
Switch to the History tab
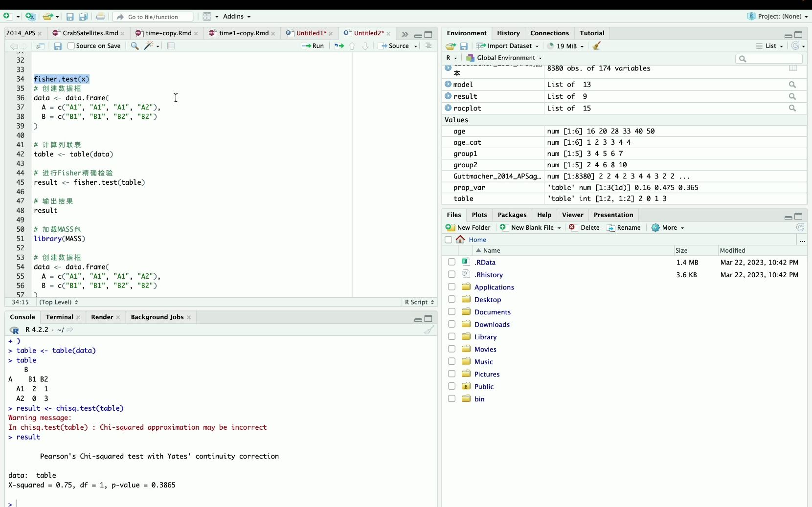(508, 33)
